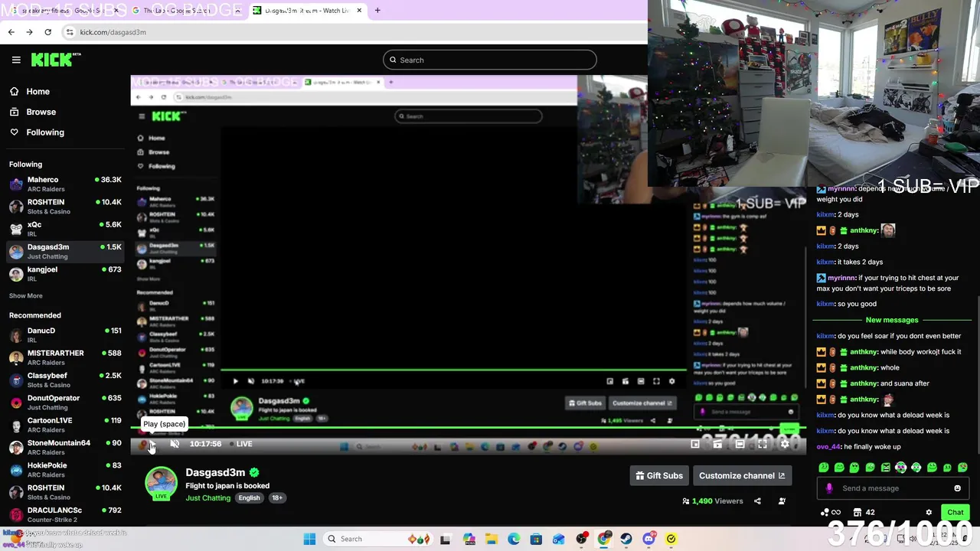
Task: Select DRACULANCSc from Recommended
Action: click(65, 514)
